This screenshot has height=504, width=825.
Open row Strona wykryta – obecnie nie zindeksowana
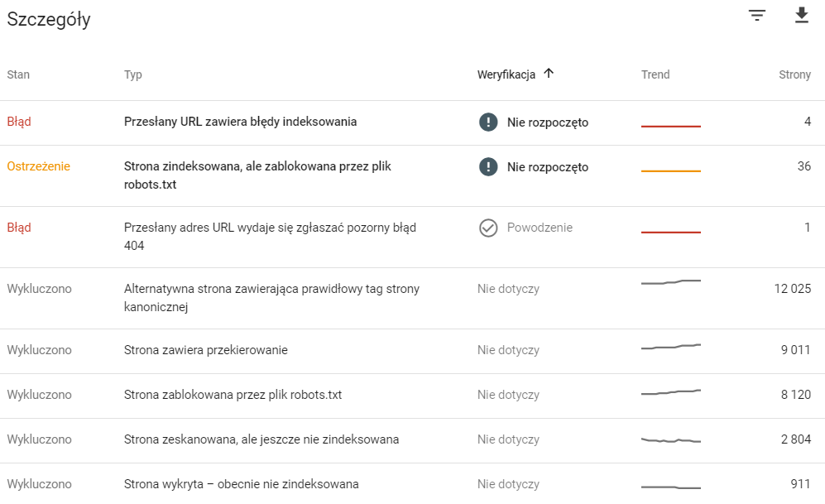pos(412,484)
